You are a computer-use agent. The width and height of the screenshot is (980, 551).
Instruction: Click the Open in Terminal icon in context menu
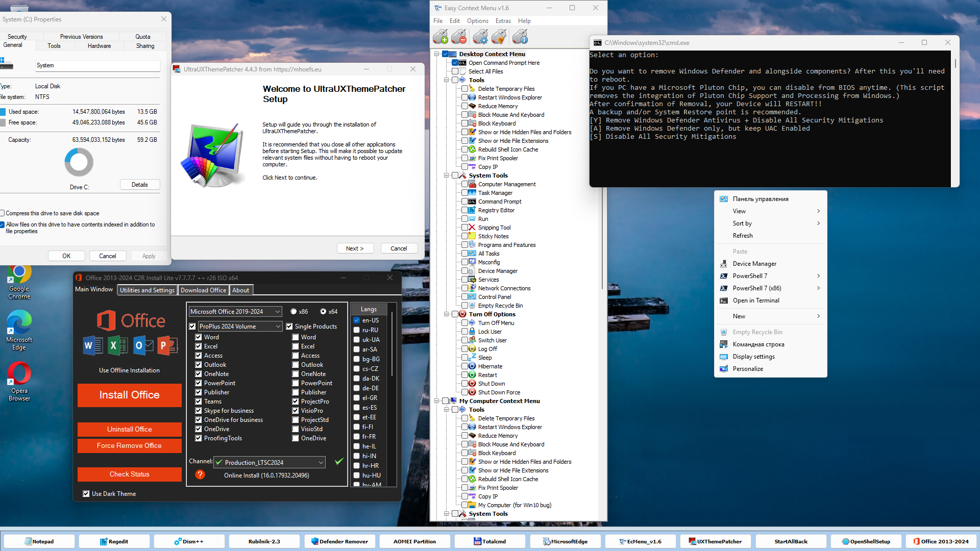[x=723, y=300]
